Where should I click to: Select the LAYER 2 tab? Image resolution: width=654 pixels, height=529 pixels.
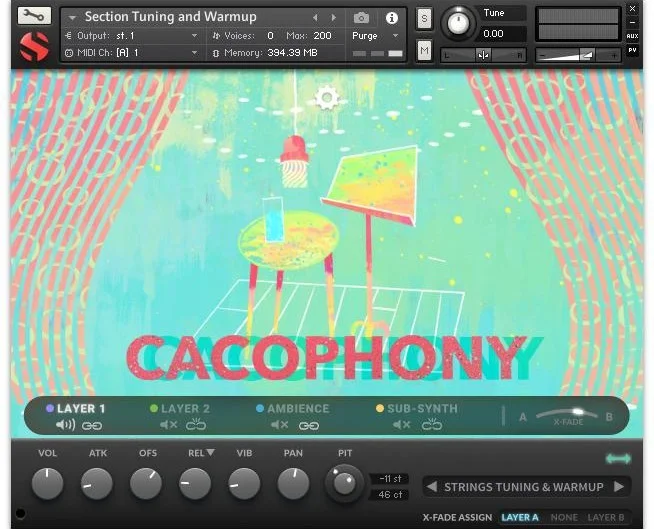pyautogui.click(x=180, y=409)
